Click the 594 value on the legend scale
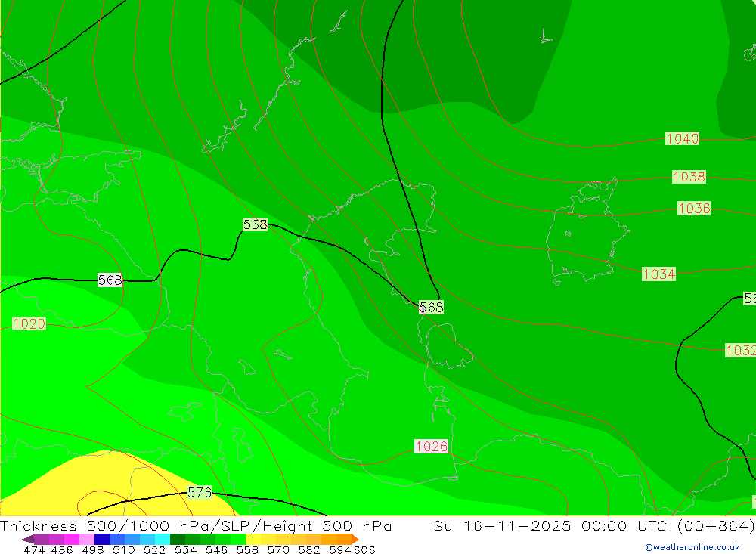756x554 pixels. 340,550
